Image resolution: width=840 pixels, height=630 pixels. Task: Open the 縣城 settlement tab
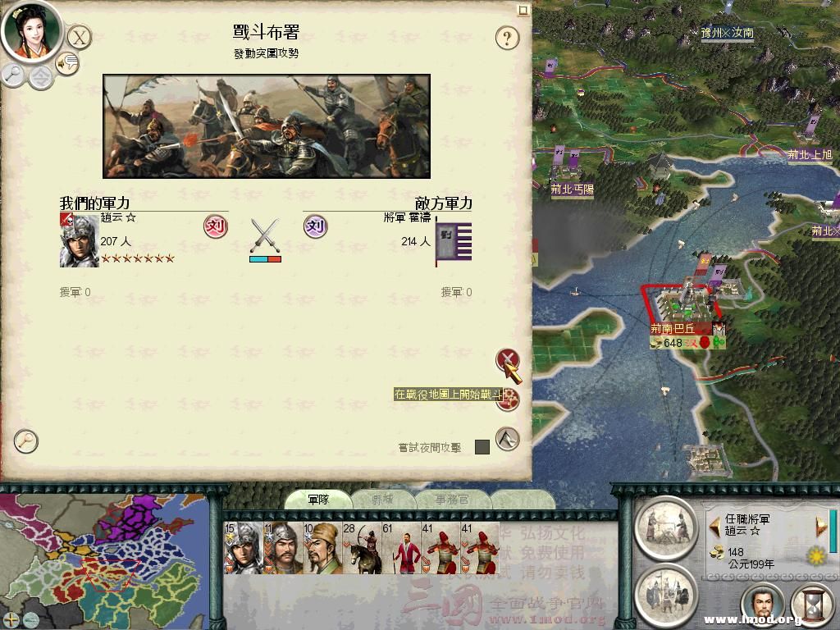384,500
